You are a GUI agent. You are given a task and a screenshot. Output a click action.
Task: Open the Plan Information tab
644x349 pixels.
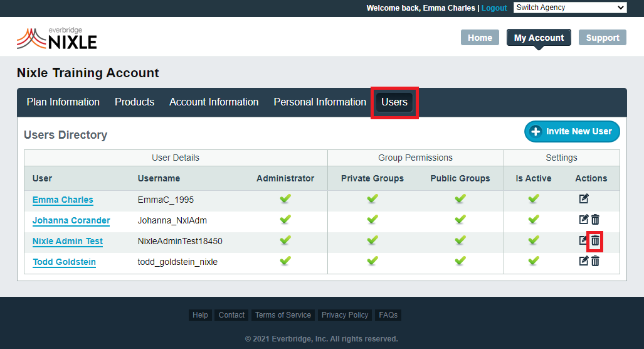[x=63, y=102]
